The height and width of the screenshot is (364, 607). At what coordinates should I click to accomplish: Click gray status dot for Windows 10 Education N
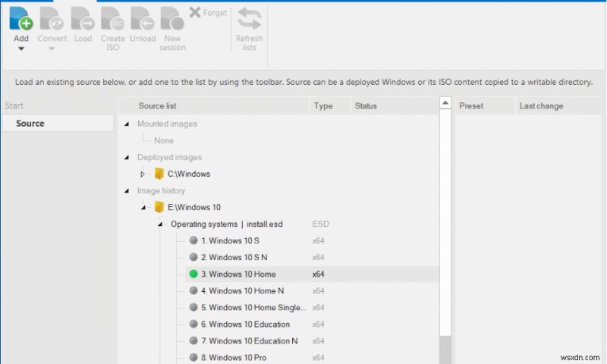click(193, 340)
